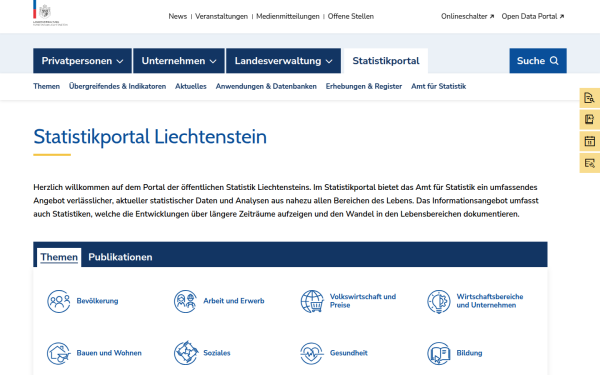Click the Soziales topic label
The width and height of the screenshot is (600, 375).
(217, 353)
